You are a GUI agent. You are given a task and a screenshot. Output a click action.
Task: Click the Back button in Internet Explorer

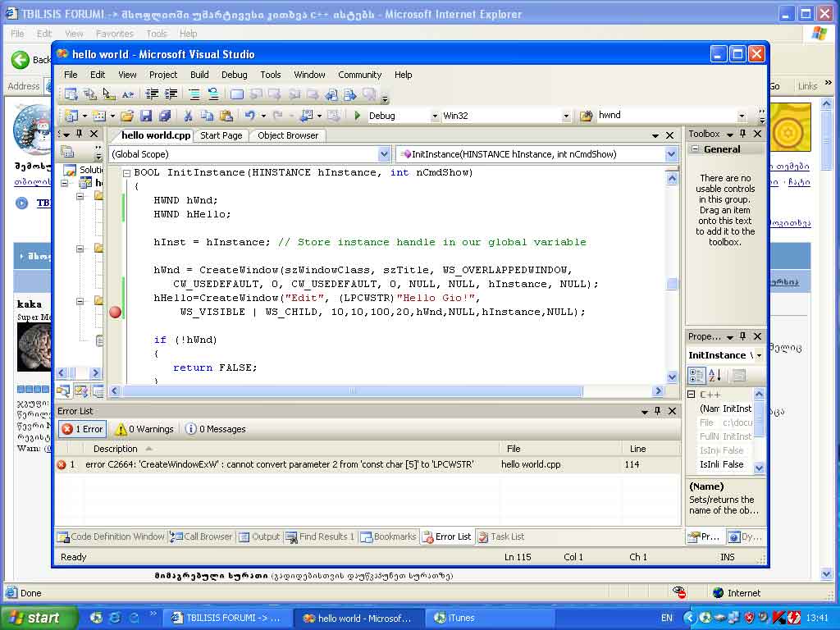[x=30, y=59]
